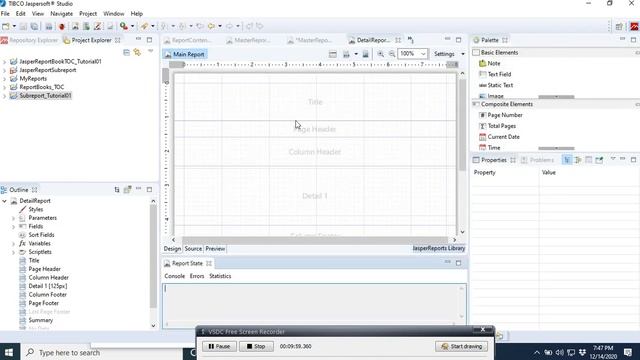Viewport: 640px width, 360px height.
Task: Click the zoom out magnifier icon
Action: point(392,54)
